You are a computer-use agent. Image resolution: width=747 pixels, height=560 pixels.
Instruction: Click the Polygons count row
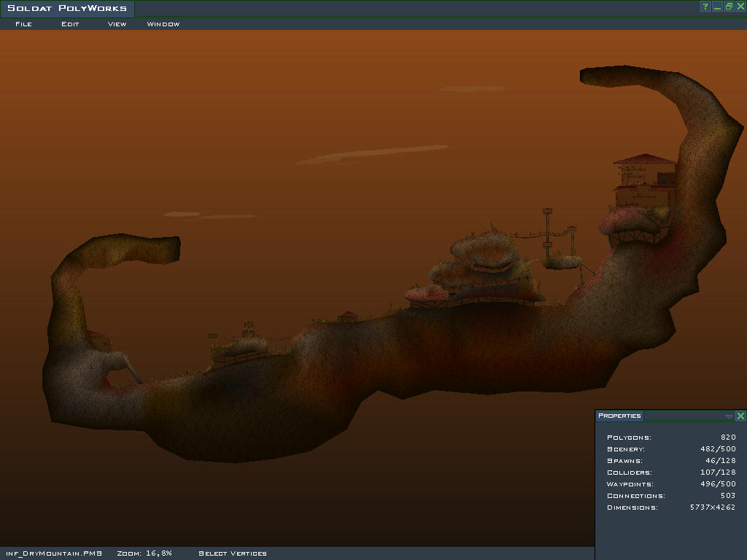[670, 437]
